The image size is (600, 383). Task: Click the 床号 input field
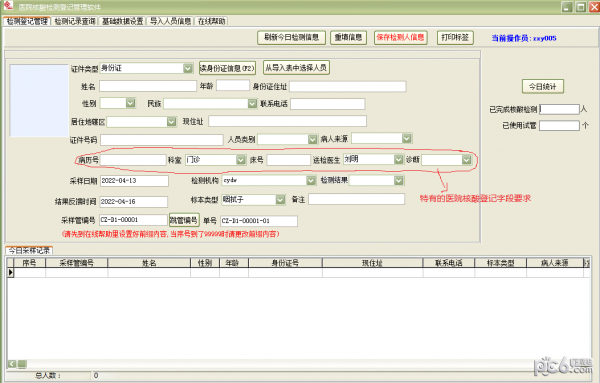click(x=289, y=160)
